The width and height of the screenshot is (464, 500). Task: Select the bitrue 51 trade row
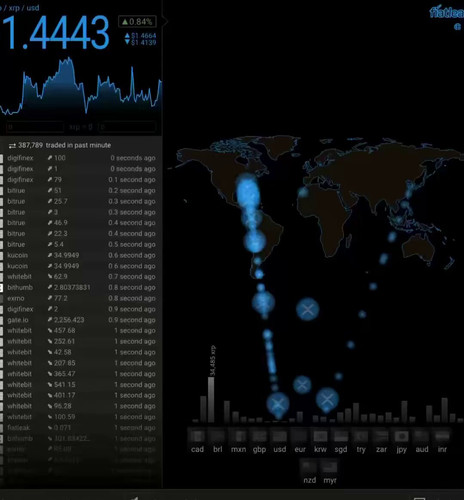[x=81, y=190]
